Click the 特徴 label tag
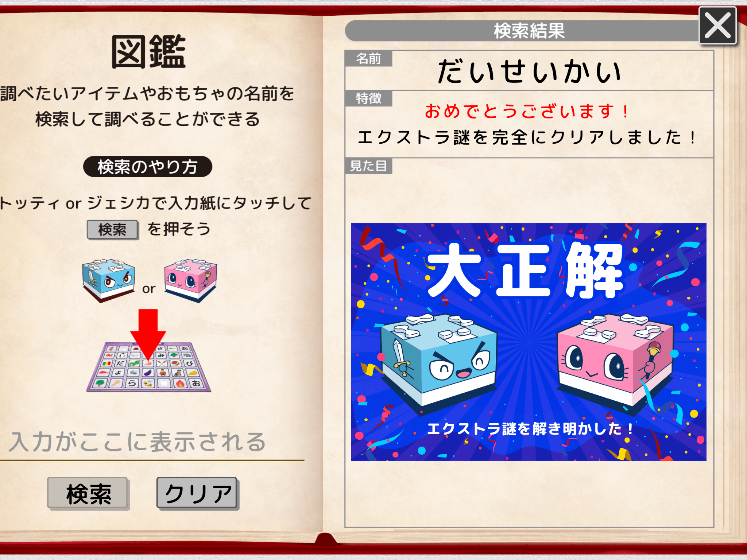Image resolution: width=747 pixels, height=560 pixels. point(368,98)
